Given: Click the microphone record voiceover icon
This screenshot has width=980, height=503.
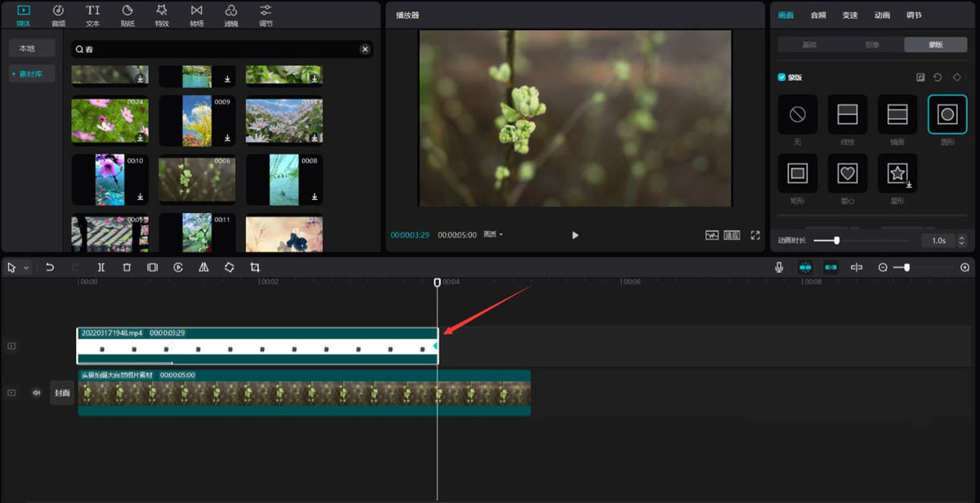Looking at the screenshot, I should coord(780,267).
